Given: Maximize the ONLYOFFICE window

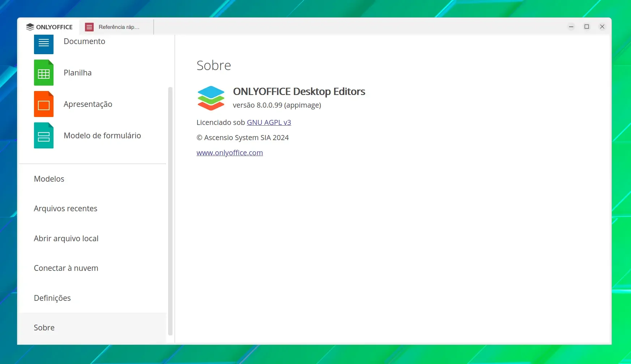Looking at the screenshot, I should click(x=587, y=27).
